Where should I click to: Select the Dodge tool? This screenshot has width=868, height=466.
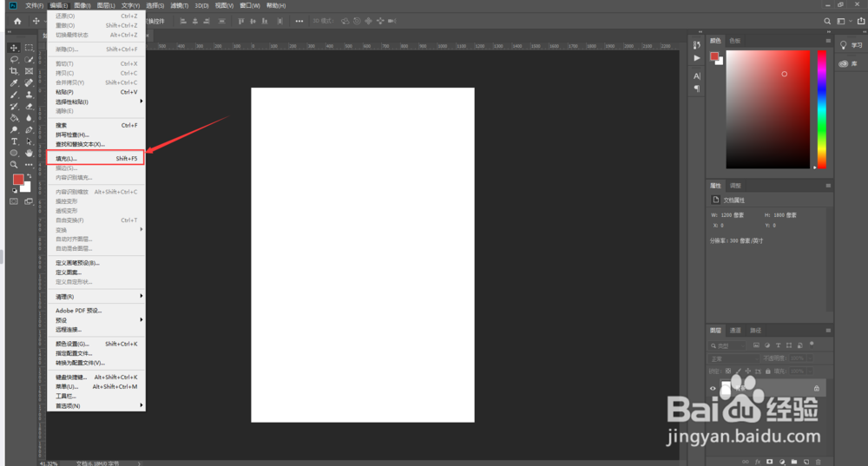point(14,130)
